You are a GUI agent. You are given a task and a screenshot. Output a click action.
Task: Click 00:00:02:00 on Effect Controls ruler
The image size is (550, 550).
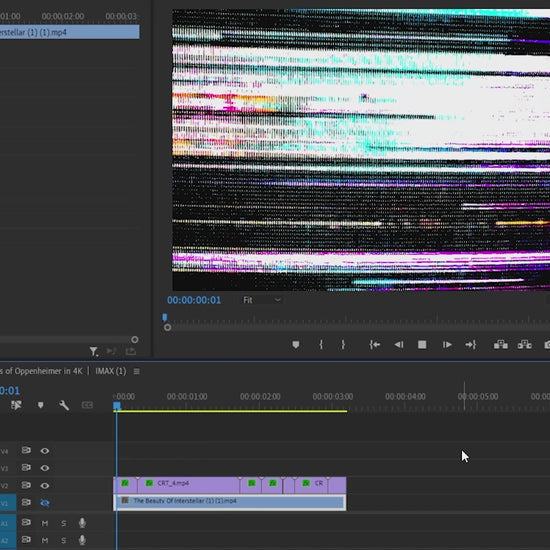click(63, 16)
